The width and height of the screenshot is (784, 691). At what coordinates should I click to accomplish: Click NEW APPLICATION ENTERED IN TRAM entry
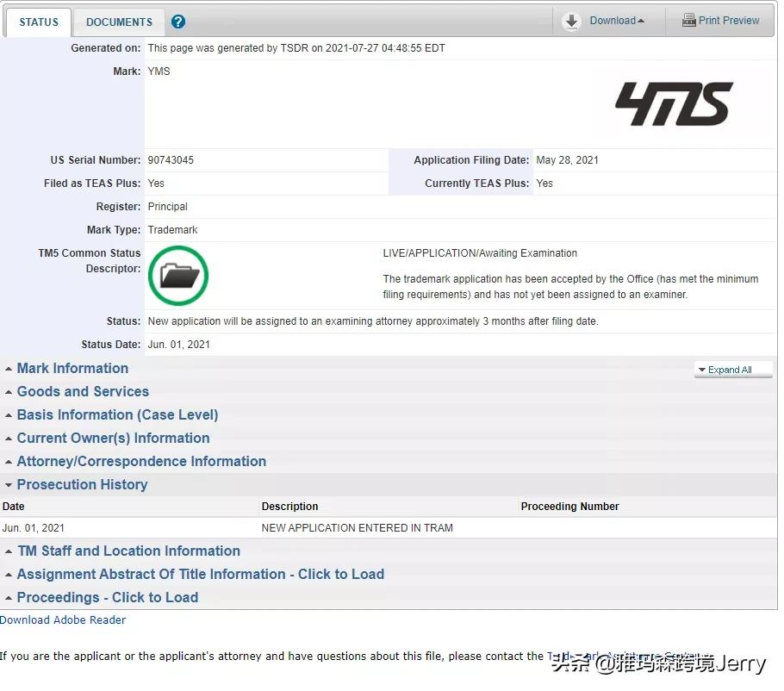tap(357, 528)
